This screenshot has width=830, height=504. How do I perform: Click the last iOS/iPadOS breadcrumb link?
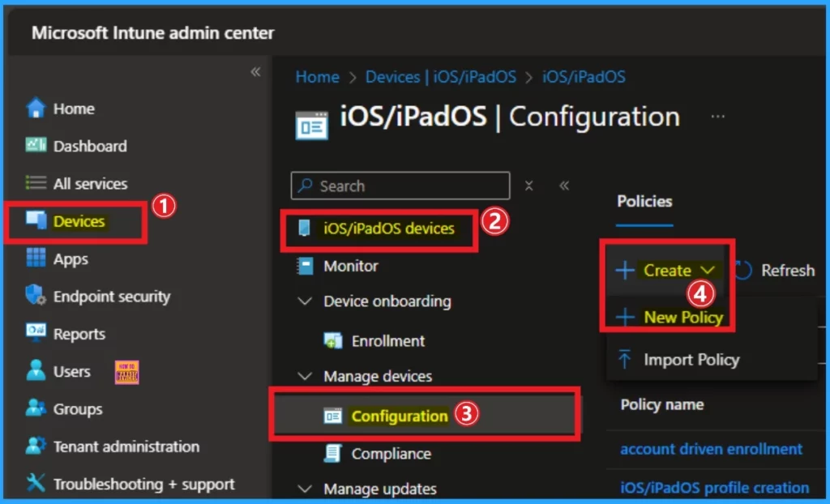tap(584, 77)
